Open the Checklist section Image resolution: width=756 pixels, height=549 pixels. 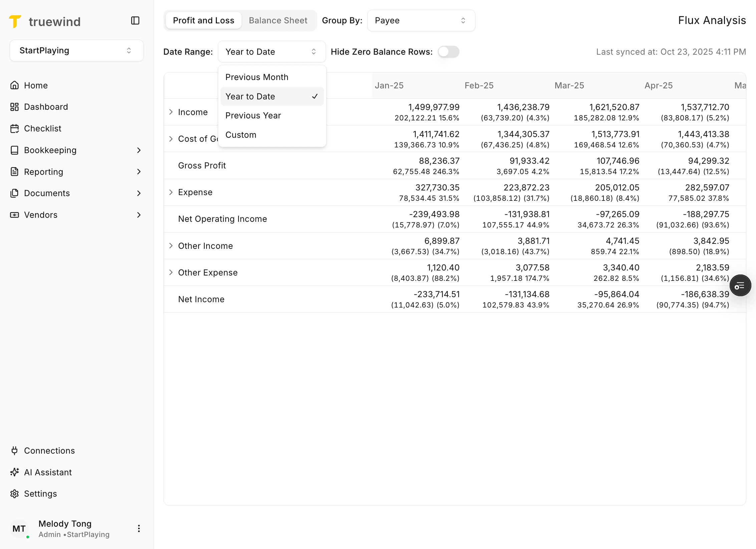(x=42, y=128)
